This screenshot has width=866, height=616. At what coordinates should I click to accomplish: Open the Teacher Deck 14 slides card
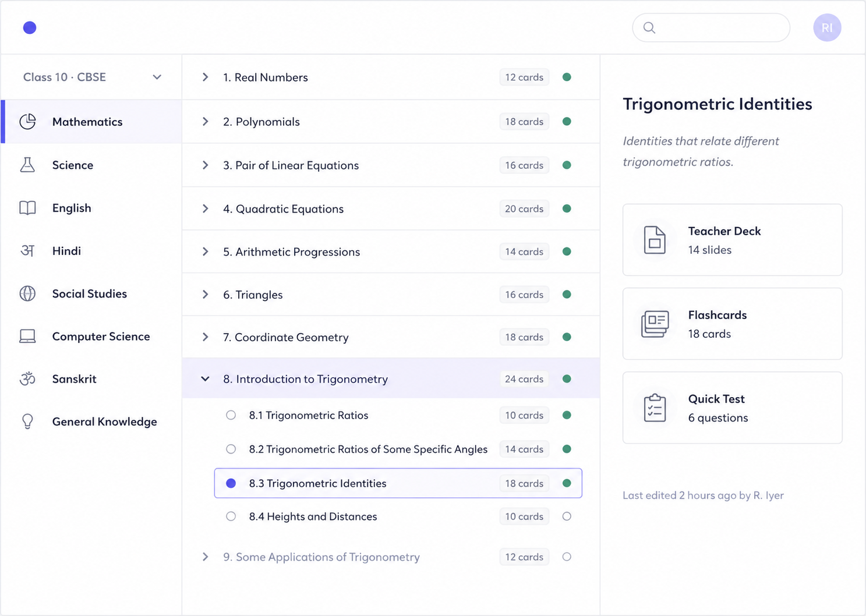click(733, 240)
